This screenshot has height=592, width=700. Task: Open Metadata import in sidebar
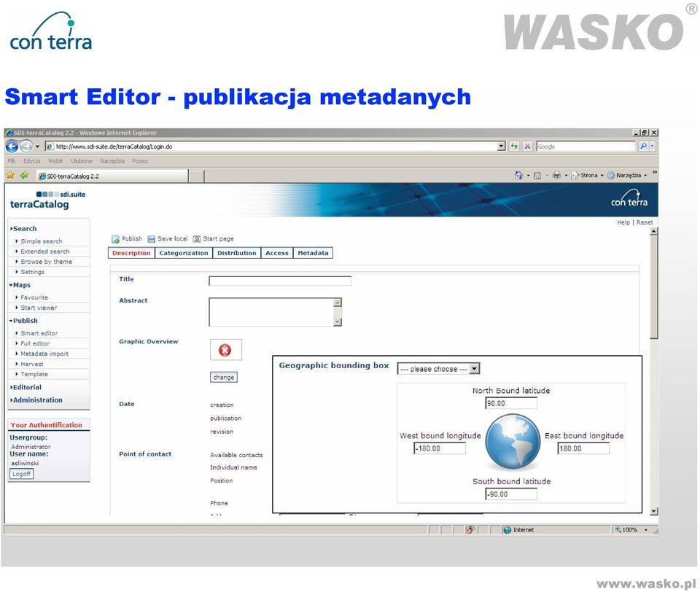[44, 354]
